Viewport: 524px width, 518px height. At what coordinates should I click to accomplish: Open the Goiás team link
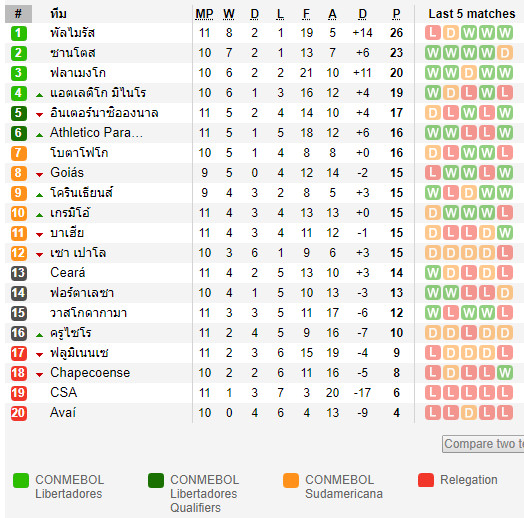(x=67, y=173)
